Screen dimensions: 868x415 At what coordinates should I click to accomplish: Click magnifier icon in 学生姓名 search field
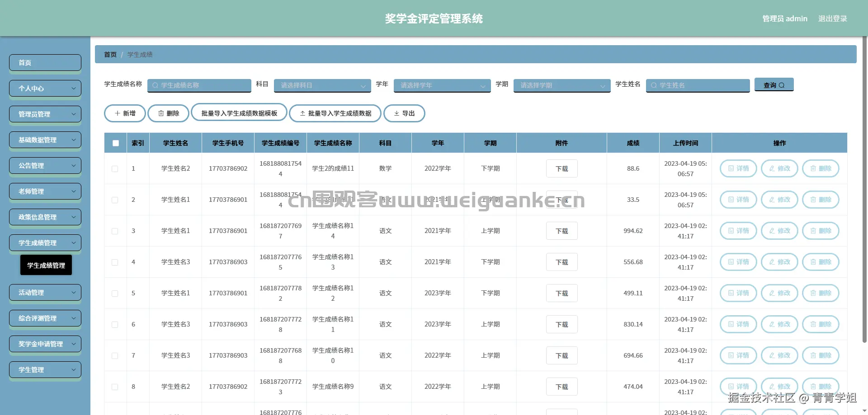pos(654,85)
